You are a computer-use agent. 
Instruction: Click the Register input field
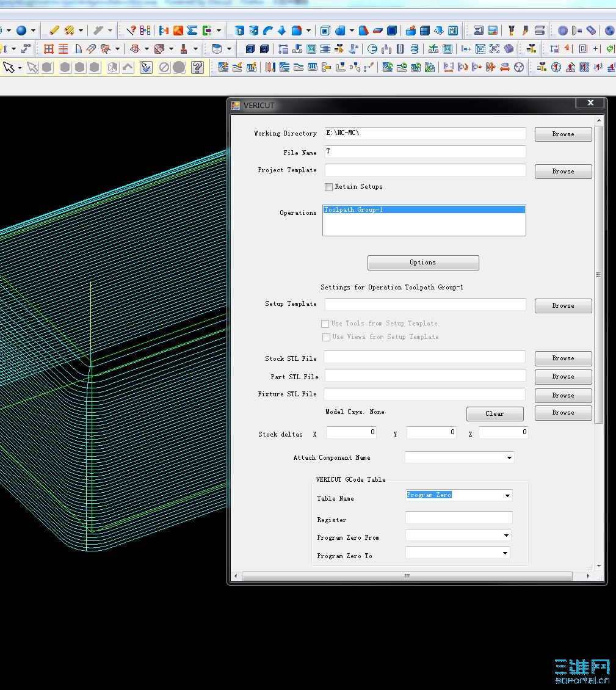pyautogui.click(x=459, y=518)
